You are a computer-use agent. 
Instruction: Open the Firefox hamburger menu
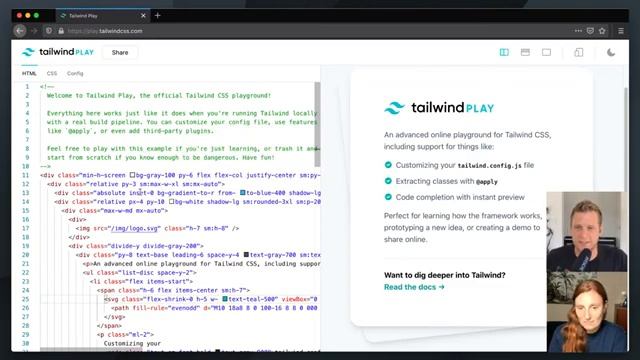[x=621, y=31]
